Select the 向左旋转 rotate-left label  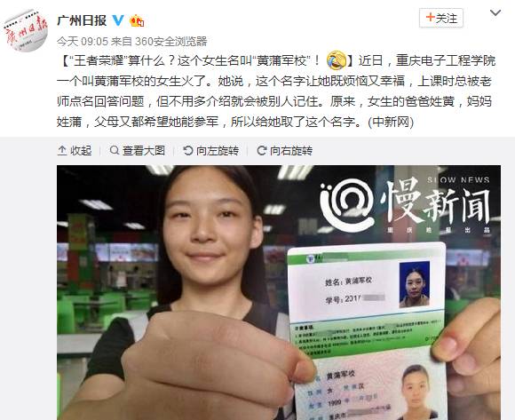(218, 151)
